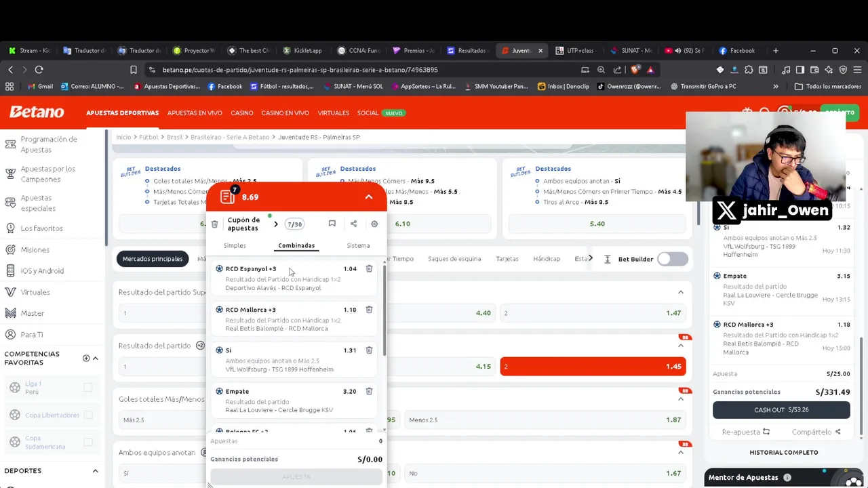868x488 pixels.
Task: Select the Hándicap market tab
Action: [x=547, y=259]
